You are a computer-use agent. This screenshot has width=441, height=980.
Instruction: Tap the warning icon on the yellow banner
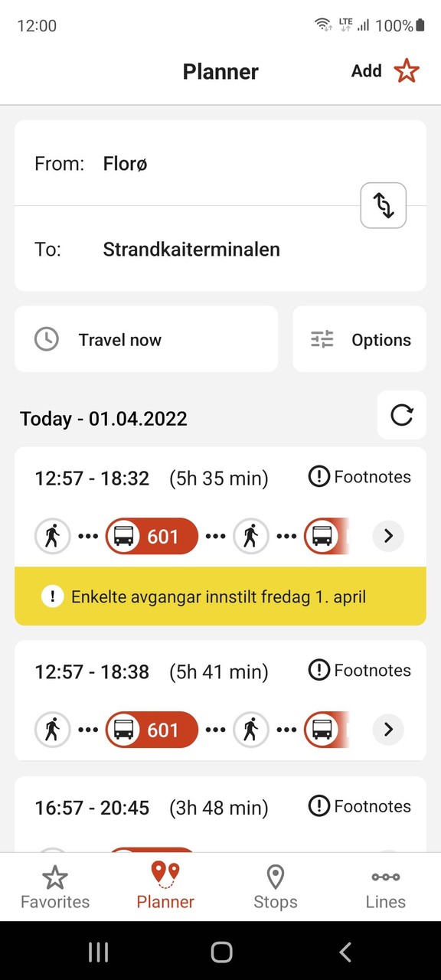[52, 596]
